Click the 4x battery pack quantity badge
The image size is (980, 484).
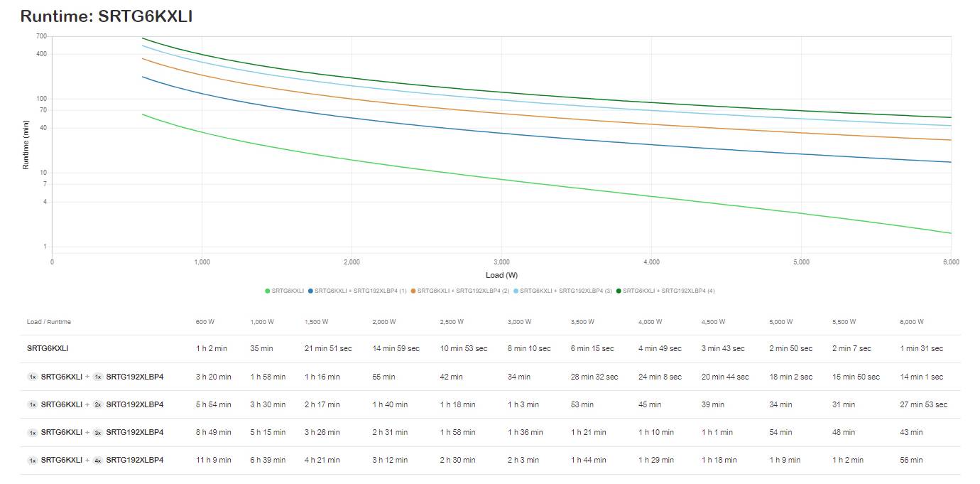(x=98, y=460)
